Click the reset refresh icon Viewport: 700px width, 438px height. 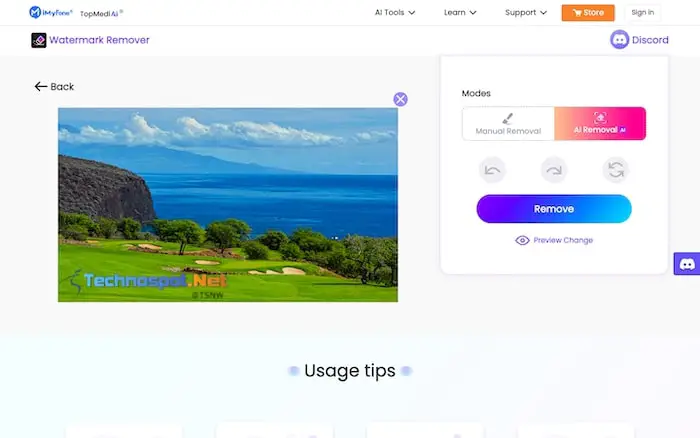click(x=616, y=170)
